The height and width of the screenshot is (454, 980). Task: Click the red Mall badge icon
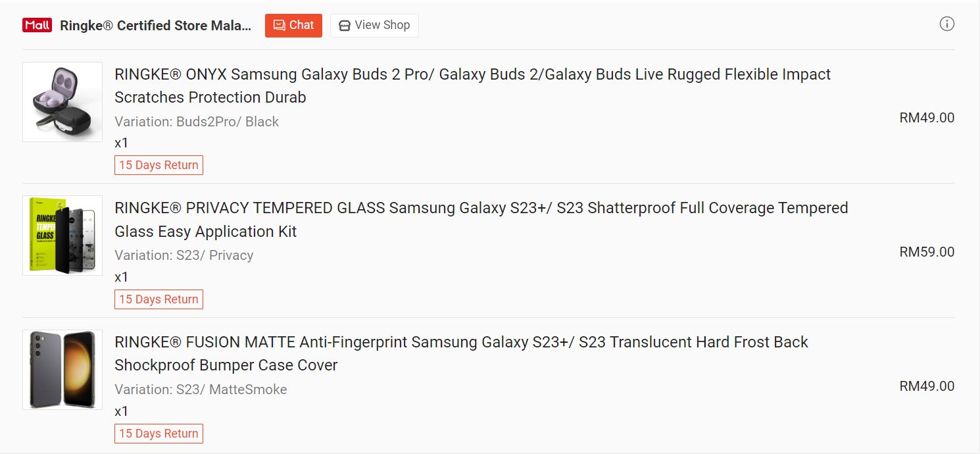(x=37, y=25)
